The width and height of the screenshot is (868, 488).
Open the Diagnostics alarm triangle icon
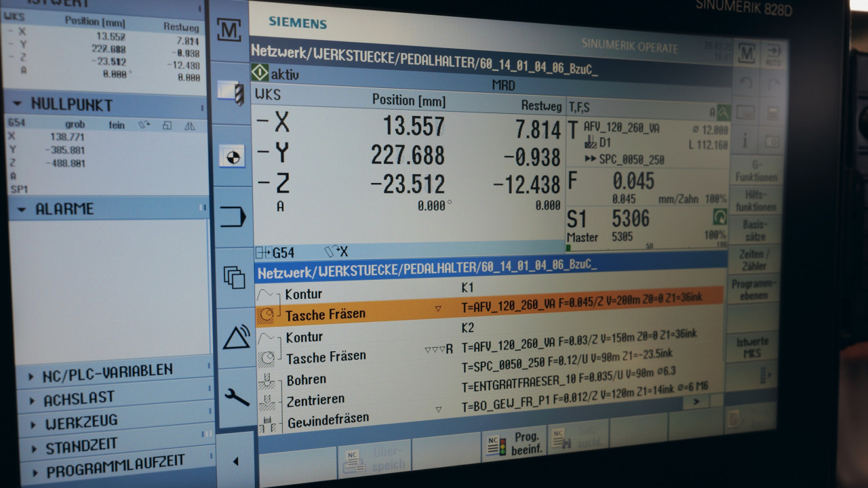pos(236,337)
